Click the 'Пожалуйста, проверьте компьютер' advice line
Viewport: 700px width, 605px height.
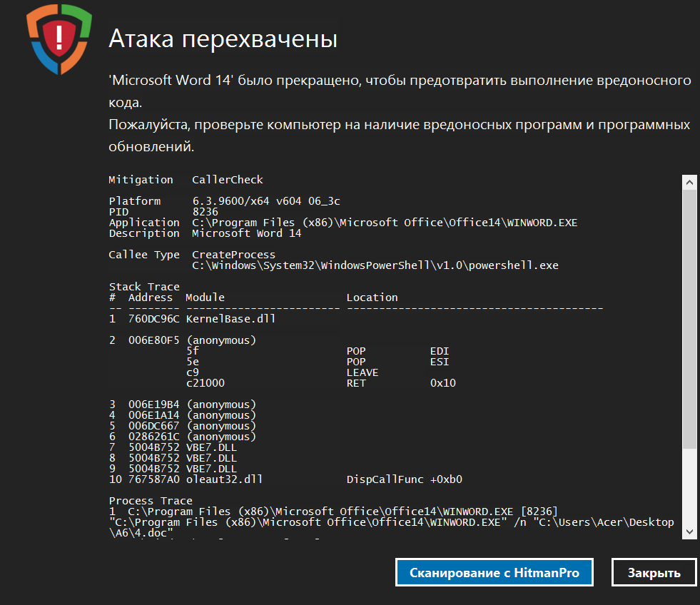(x=400, y=136)
